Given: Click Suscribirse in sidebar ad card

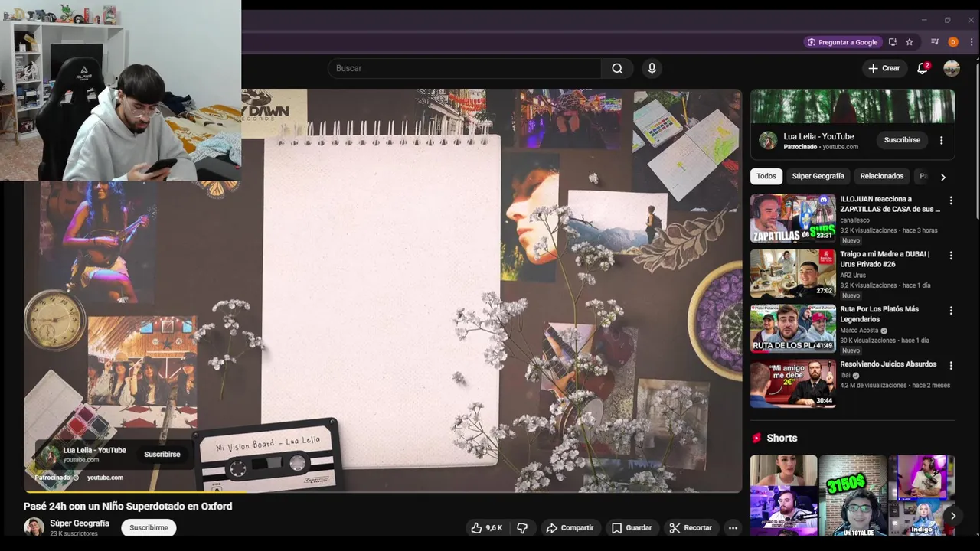Looking at the screenshot, I should pos(902,140).
